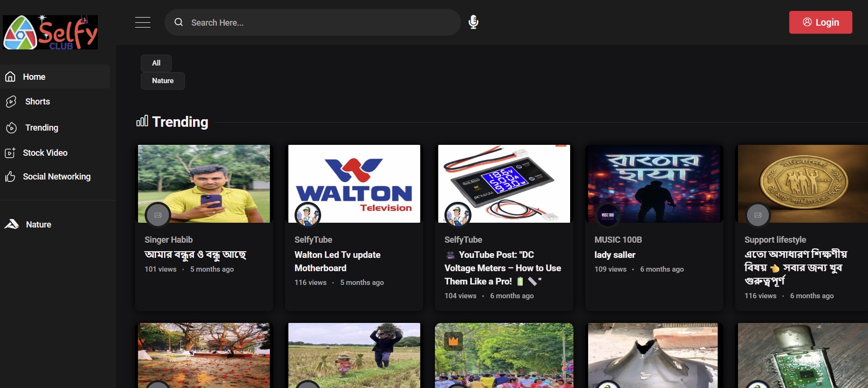Open the broken gray plastic part thumbnail
Image resolution: width=868 pixels, height=388 pixels.
(x=653, y=355)
